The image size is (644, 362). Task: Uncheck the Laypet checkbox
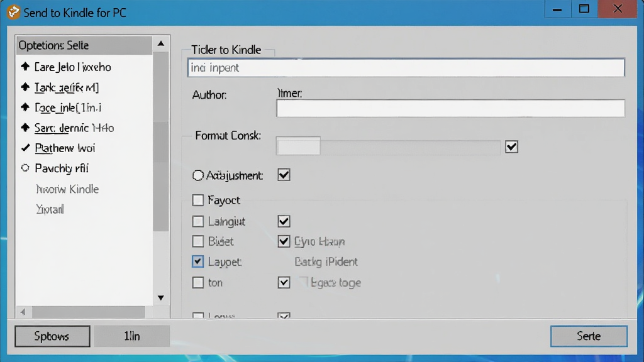(197, 261)
